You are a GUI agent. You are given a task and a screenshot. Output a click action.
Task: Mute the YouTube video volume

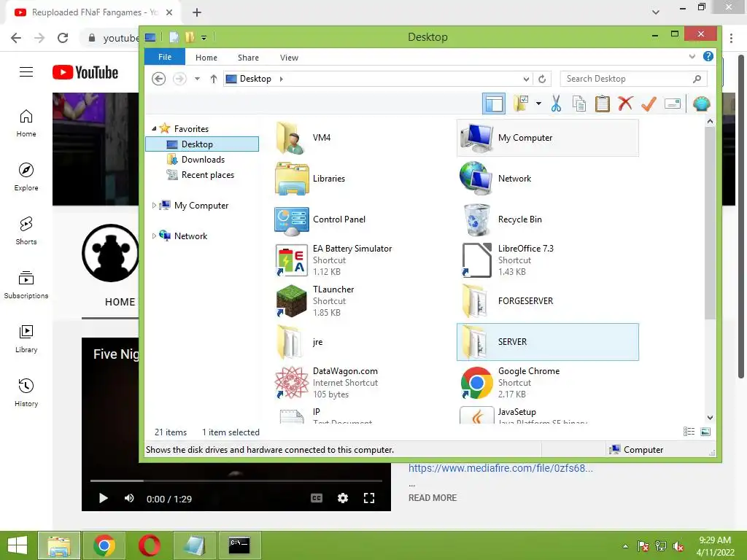pos(129,498)
